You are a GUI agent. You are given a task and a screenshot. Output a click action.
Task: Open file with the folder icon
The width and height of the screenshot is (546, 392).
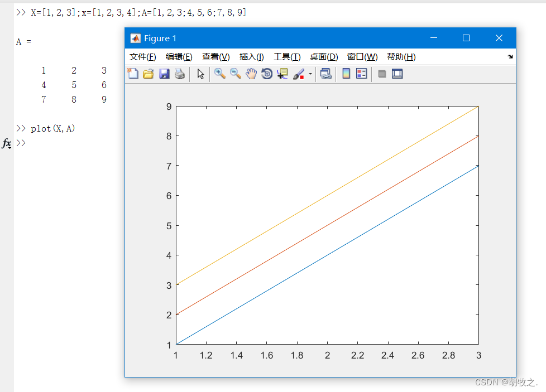click(149, 74)
